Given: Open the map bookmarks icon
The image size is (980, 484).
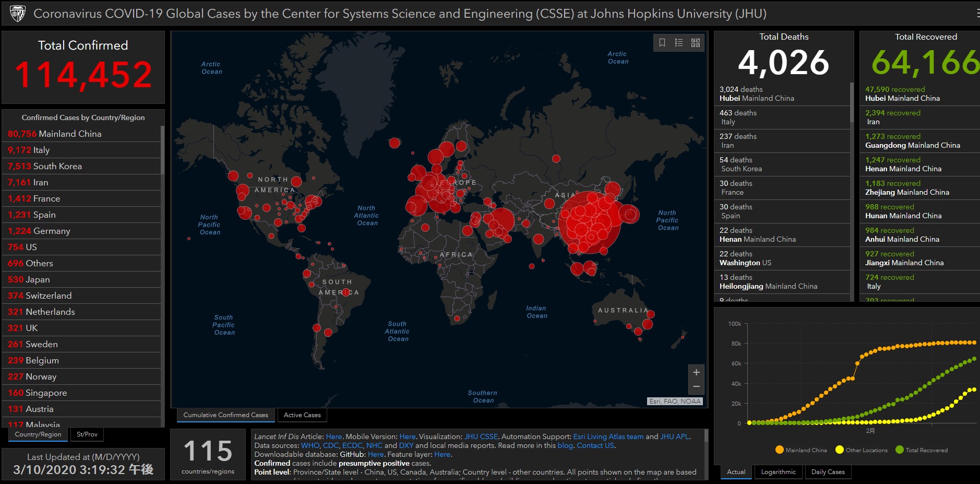Looking at the screenshot, I should pos(662,43).
